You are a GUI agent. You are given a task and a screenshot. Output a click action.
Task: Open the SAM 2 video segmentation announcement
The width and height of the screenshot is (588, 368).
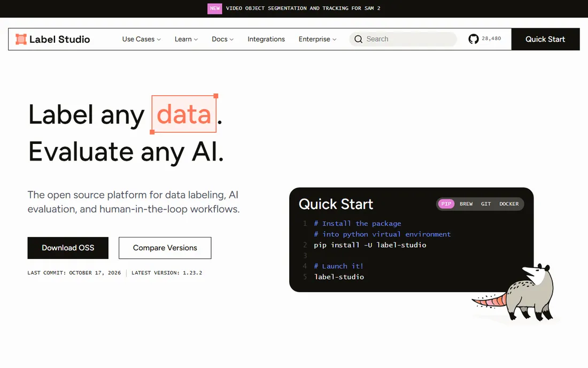click(303, 8)
